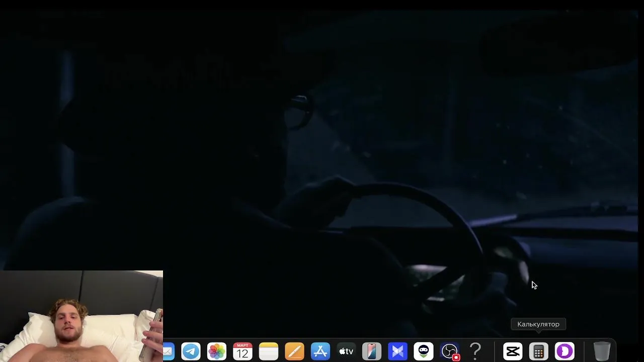Open iPhone Mirroring in the dock
Viewport: 644px width, 362px height.
[x=372, y=351]
